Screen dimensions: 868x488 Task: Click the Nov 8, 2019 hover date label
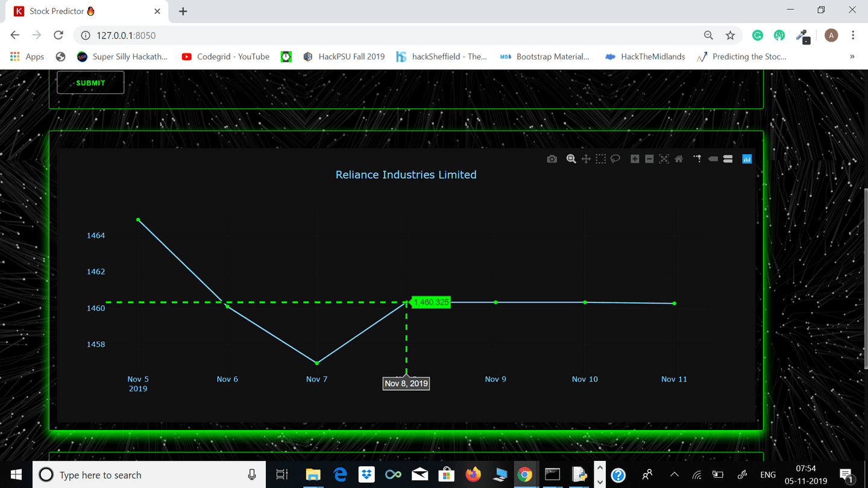tap(406, 383)
